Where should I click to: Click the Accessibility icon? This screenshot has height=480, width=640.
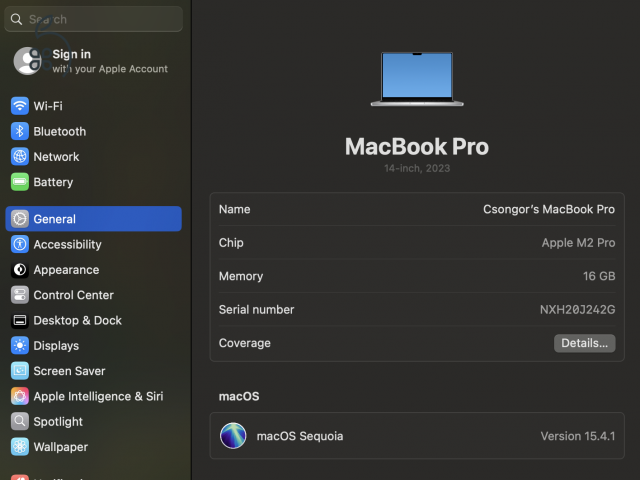point(20,244)
